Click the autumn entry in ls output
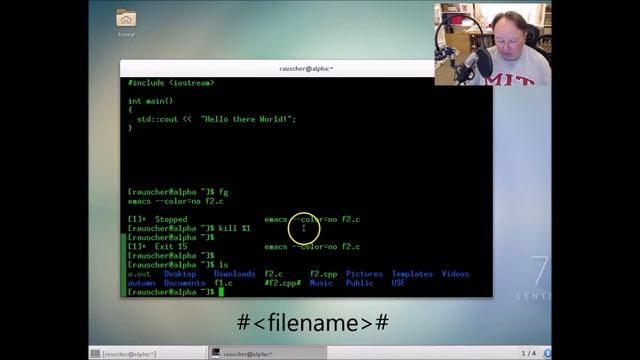This screenshot has width=640, height=360. tap(141, 283)
